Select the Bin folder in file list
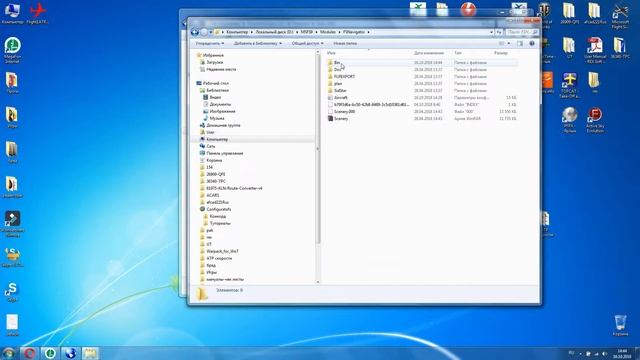This screenshot has width=640, height=360. coord(337,63)
